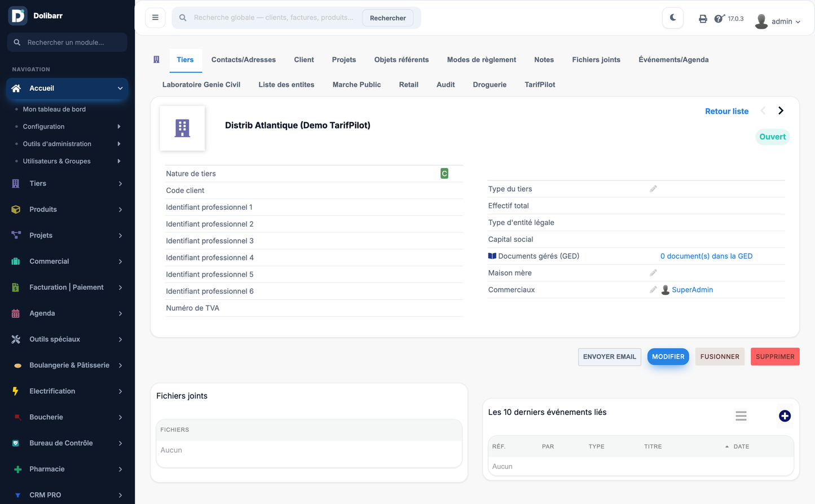Toggle dark mode moon icon
Screen dimensions: 815x504
pos(673,17)
